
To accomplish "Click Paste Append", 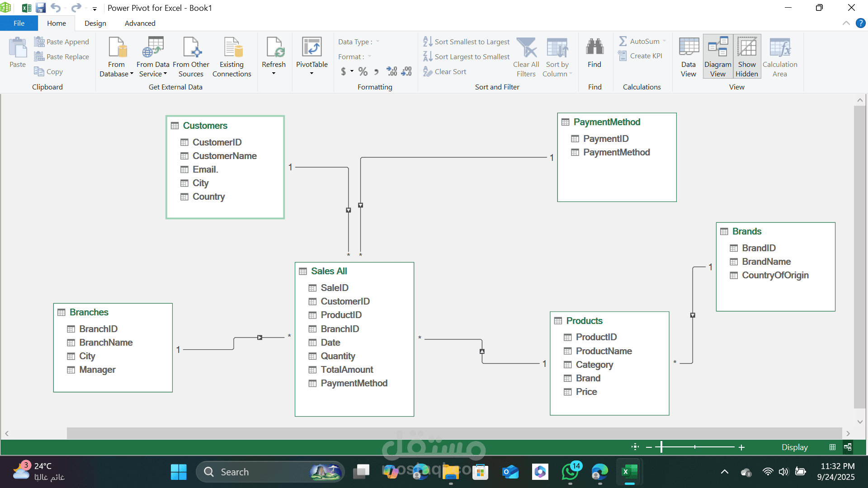I will pos(61,42).
